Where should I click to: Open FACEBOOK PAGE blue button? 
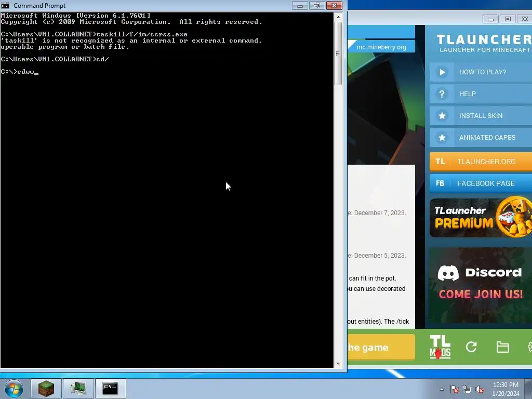(x=481, y=183)
